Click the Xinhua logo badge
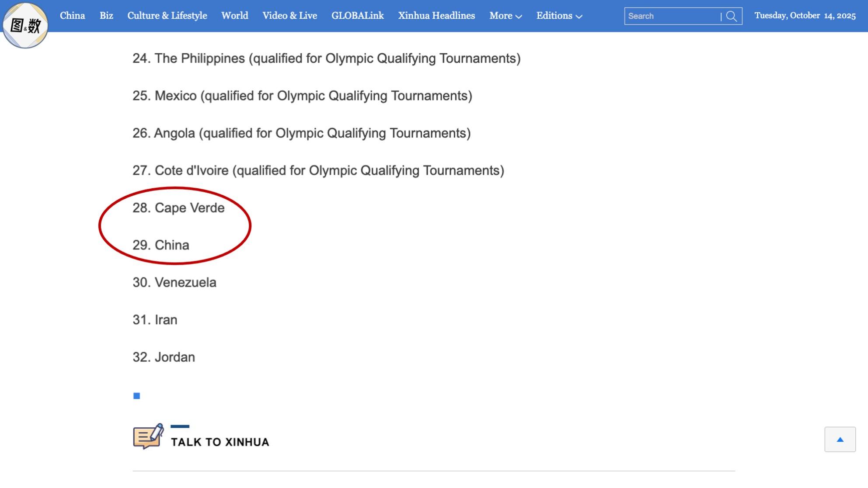Viewport: 868px width, 488px height. (25, 25)
